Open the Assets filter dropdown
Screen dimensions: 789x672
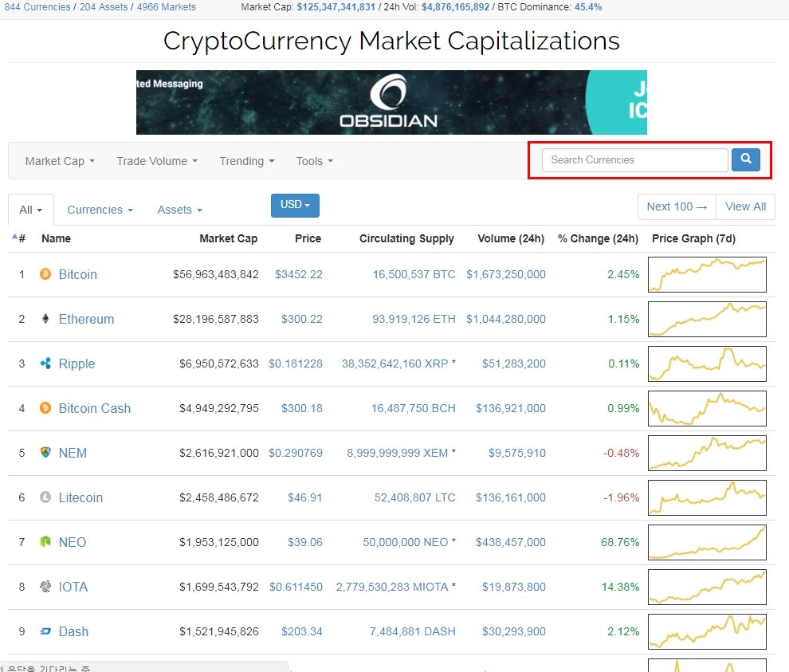pyautogui.click(x=179, y=210)
